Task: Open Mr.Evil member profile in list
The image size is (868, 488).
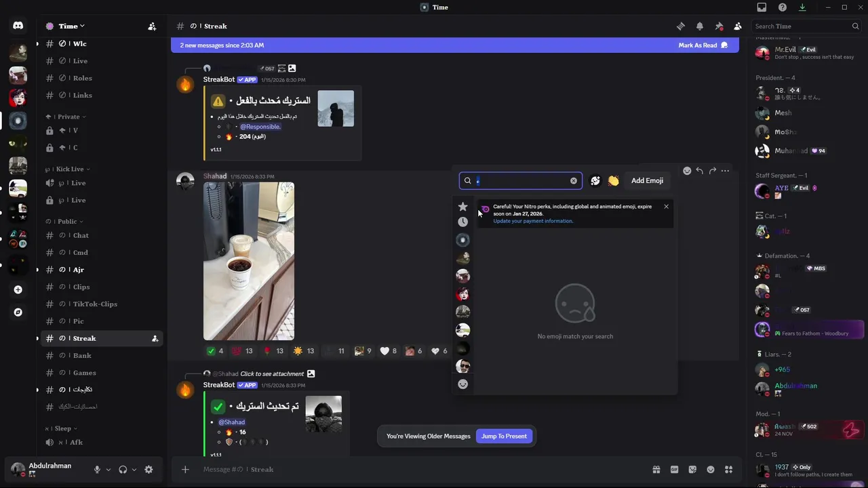Action: tap(808, 53)
